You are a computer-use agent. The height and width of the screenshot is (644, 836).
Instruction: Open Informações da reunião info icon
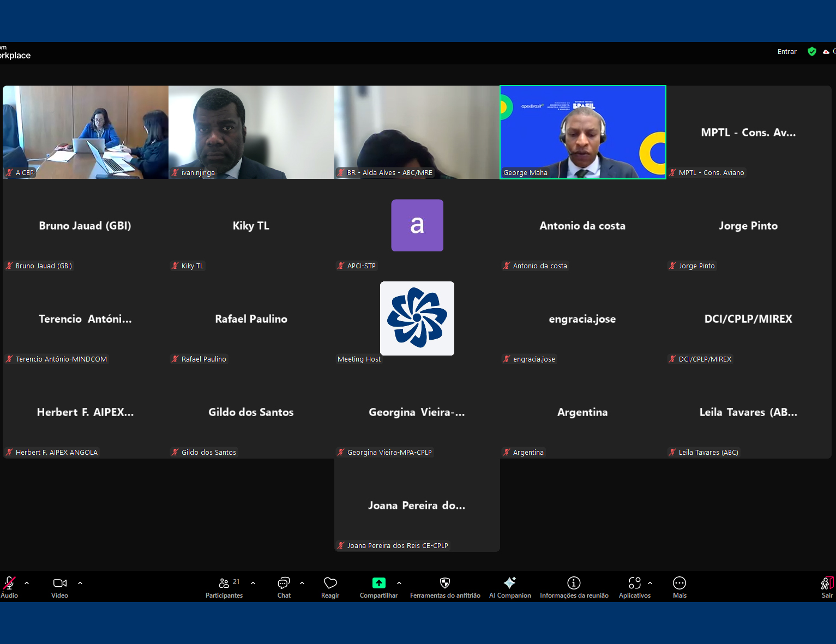(574, 583)
